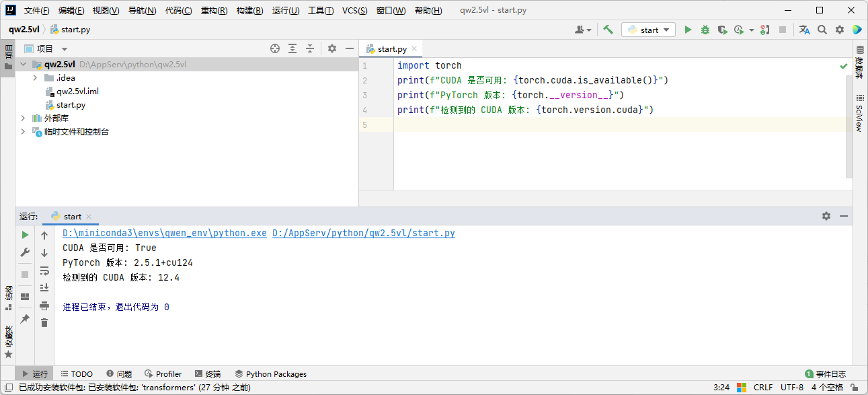Screen dimensions: 868x395
Task: Start debugging with the green bug icon
Action: coord(705,30)
